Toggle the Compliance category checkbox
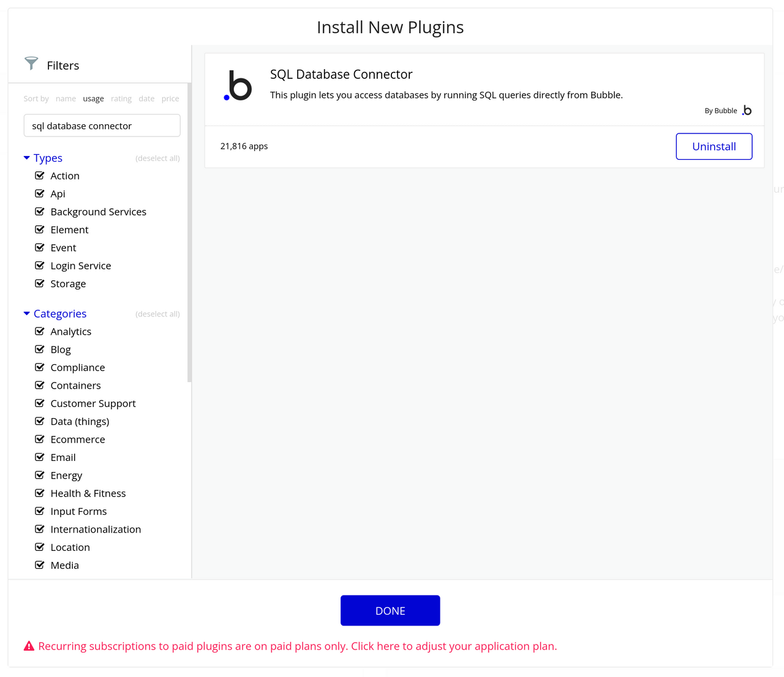The image size is (784, 677). pyautogui.click(x=40, y=367)
